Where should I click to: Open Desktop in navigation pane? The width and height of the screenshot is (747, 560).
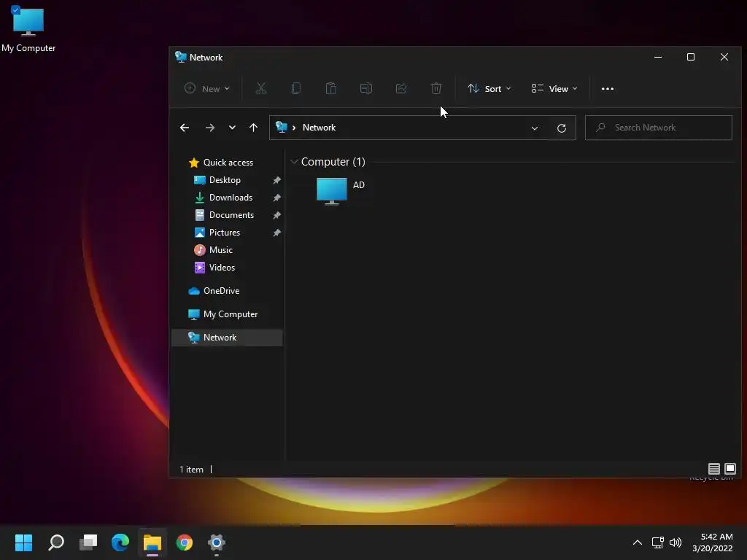[225, 180]
